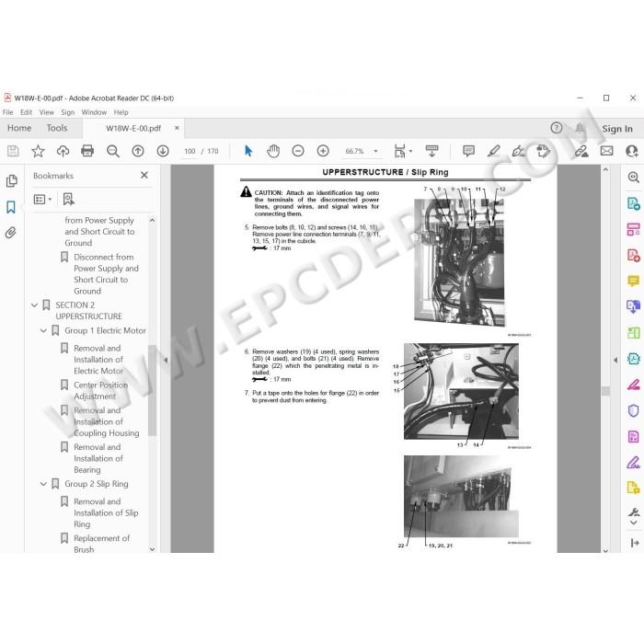Zoom in with plus button
This screenshot has height=644, width=644.
[x=323, y=151]
